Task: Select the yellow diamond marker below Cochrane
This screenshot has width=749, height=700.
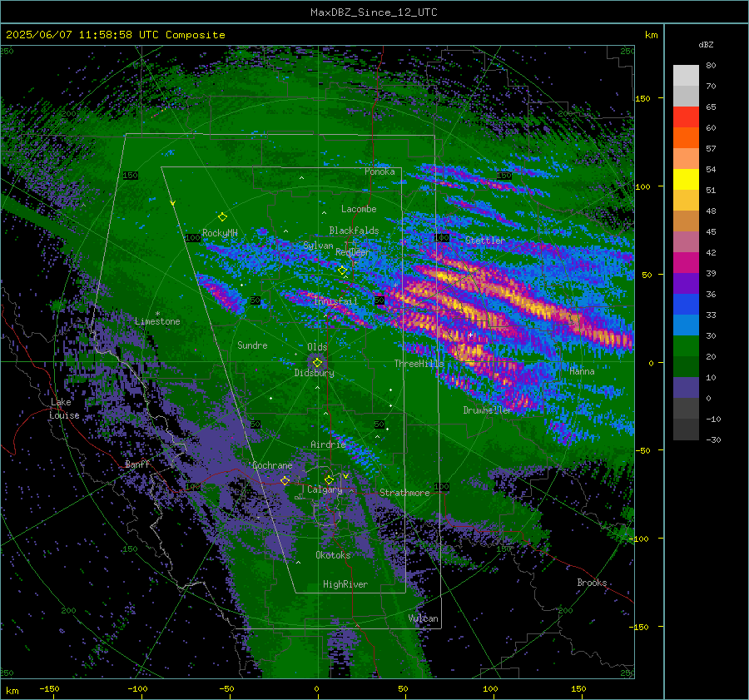Action: tap(285, 480)
